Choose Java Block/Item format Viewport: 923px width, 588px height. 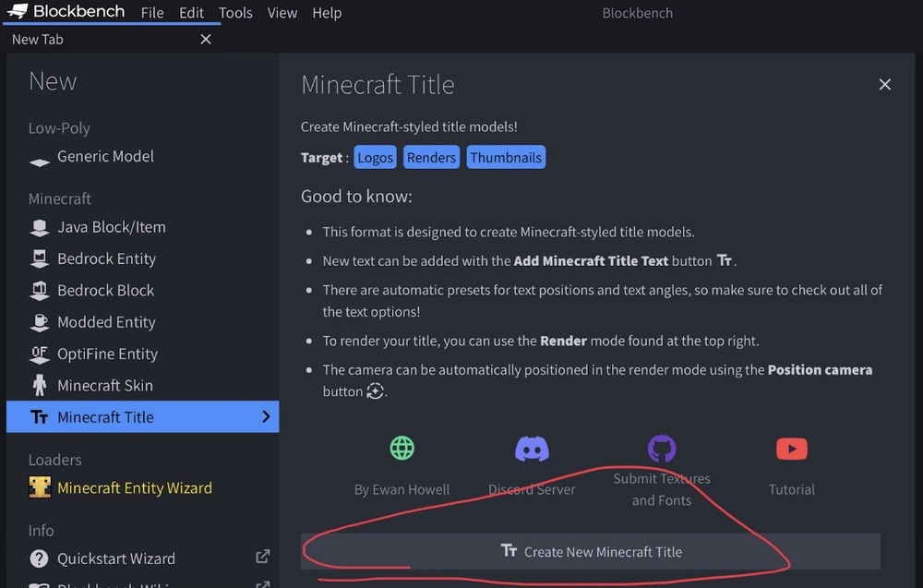pos(142,227)
